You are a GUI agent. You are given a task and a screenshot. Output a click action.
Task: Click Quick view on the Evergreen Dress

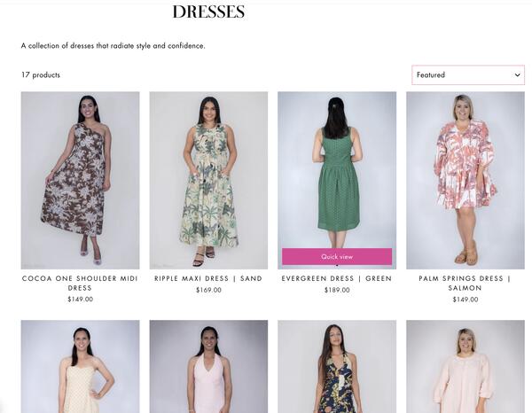[x=337, y=257]
